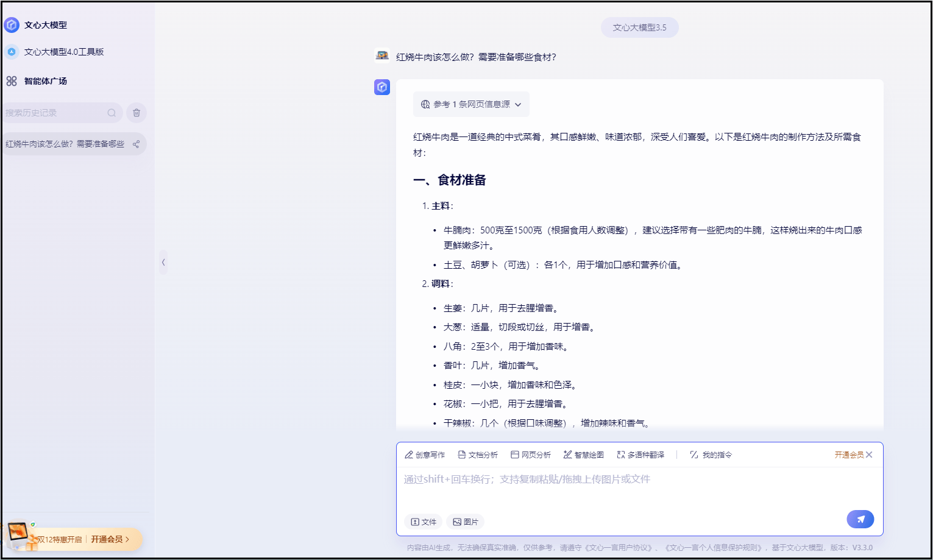This screenshot has height=560, width=933.
Task: Click the assistant avatar icon beside the reply
Action: 382,87
